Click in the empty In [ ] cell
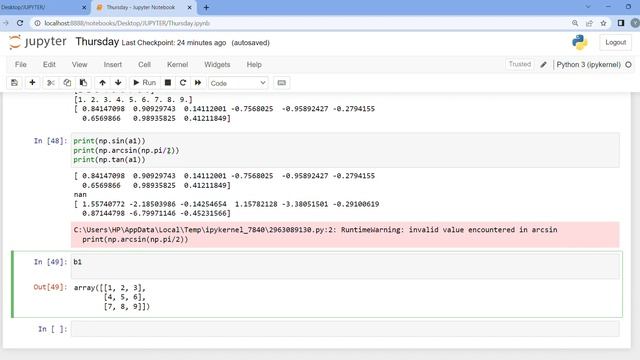Viewport: 640px width, 360px height. (345, 329)
